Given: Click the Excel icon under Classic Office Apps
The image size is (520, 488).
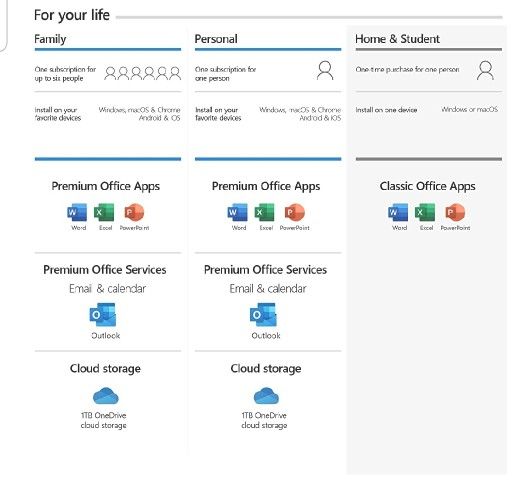Looking at the screenshot, I should [x=425, y=212].
